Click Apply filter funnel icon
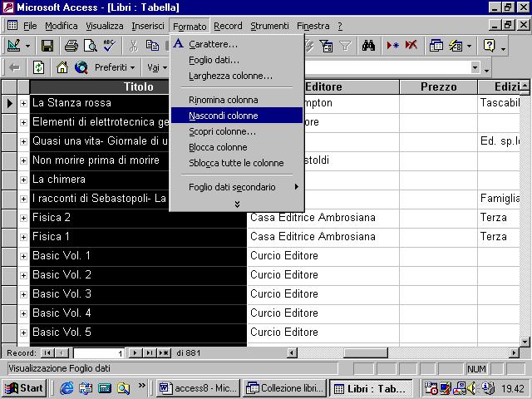The height and width of the screenshot is (399, 532). pos(346,46)
